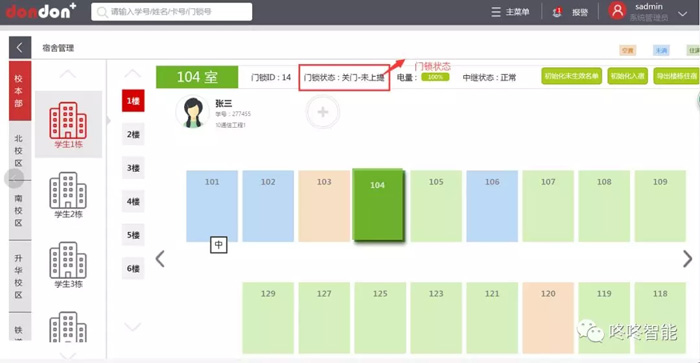Go to the previous page of rooms with the left arrow

click(160, 259)
